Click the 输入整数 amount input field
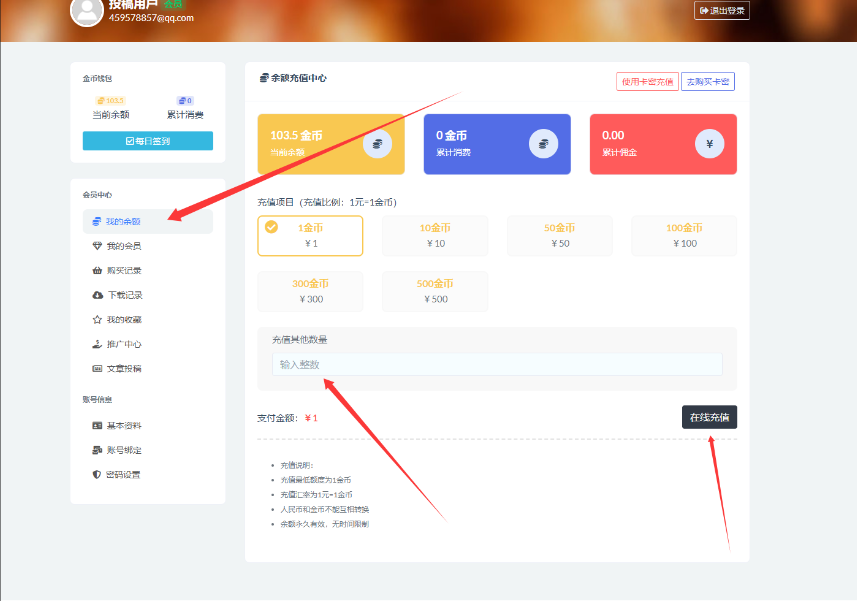 point(496,365)
